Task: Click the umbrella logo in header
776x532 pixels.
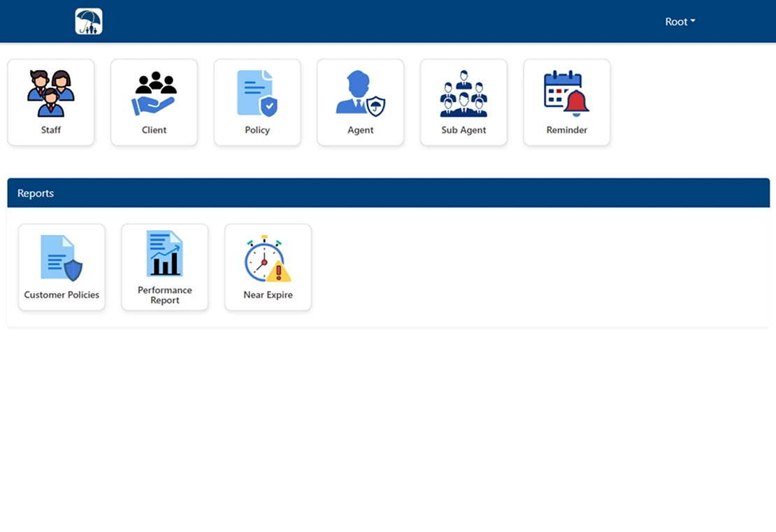Action: pos(89,21)
